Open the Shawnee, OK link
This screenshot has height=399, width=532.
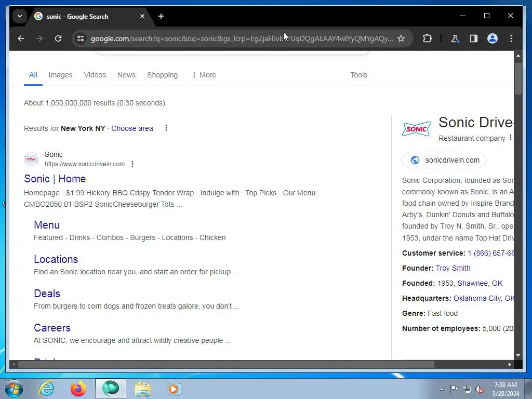pos(480,283)
